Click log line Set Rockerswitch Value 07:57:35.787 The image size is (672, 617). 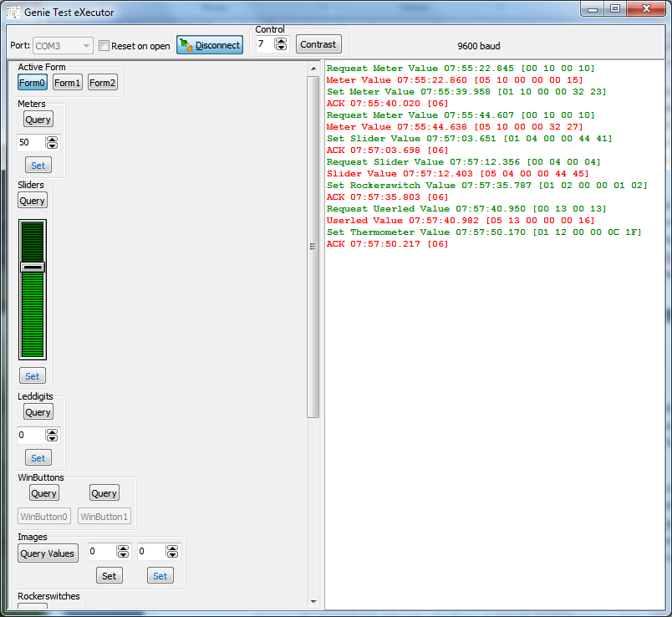(486, 186)
